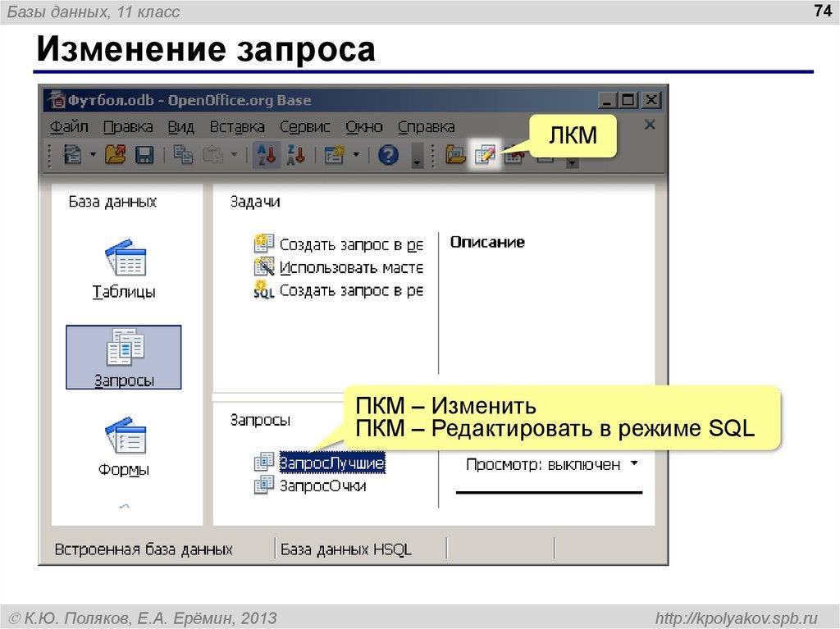The image size is (840, 629).
Task: Select the Таблицы section icon
Action: 123,259
